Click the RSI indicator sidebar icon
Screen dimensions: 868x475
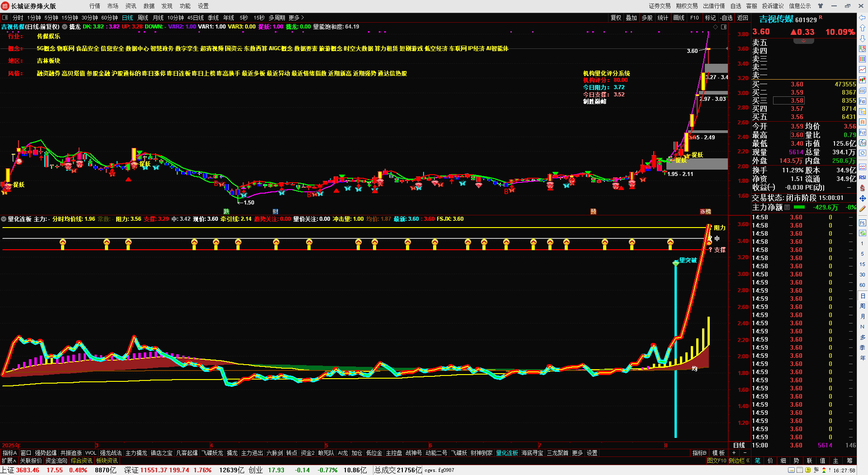point(863,177)
